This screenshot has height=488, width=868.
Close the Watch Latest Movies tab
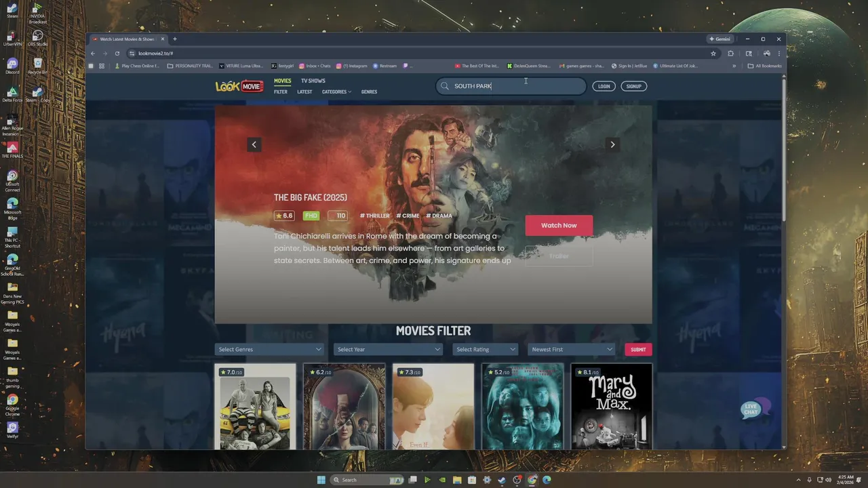(x=163, y=39)
